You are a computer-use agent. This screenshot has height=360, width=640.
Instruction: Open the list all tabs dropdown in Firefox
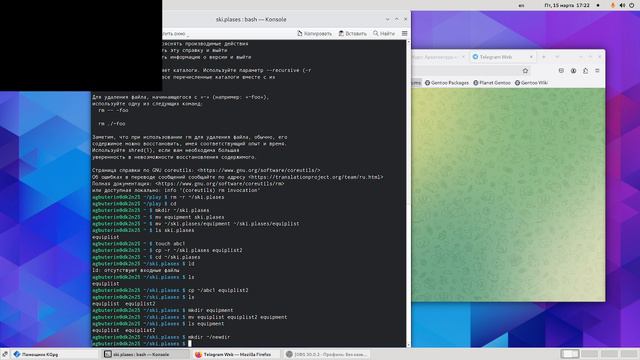[557, 57]
